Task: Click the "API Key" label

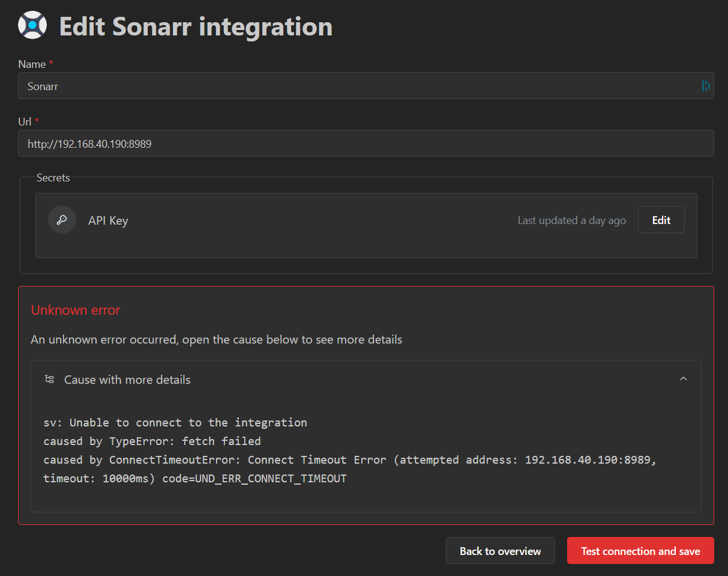Action: pos(108,220)
